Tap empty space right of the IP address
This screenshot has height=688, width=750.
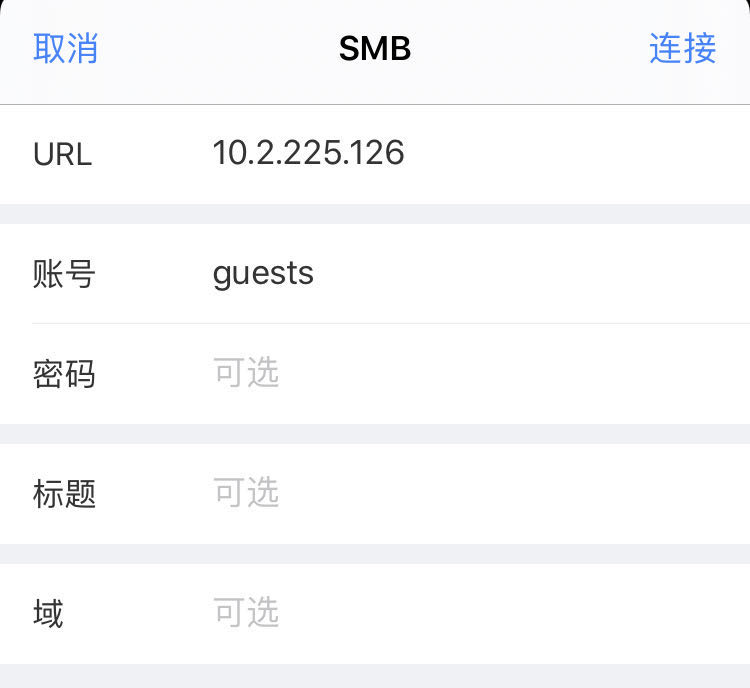(x=574, y=154)
